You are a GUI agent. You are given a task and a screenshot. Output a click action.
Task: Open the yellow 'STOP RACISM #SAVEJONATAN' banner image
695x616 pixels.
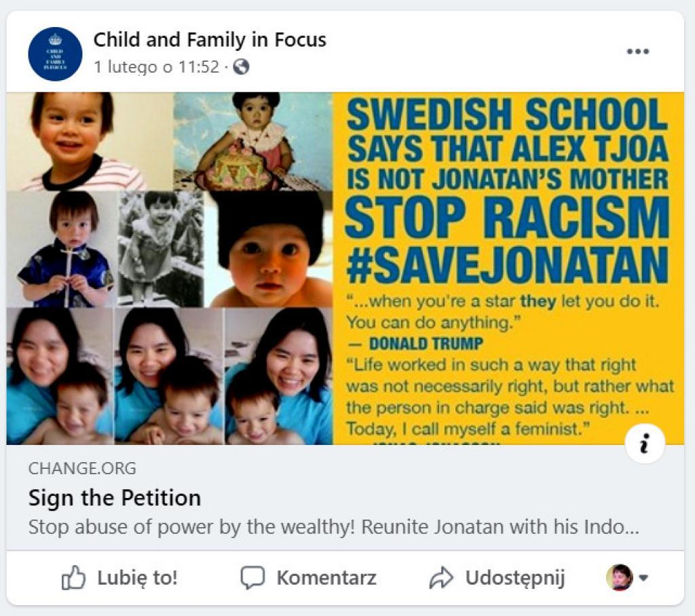pos(508,217)
